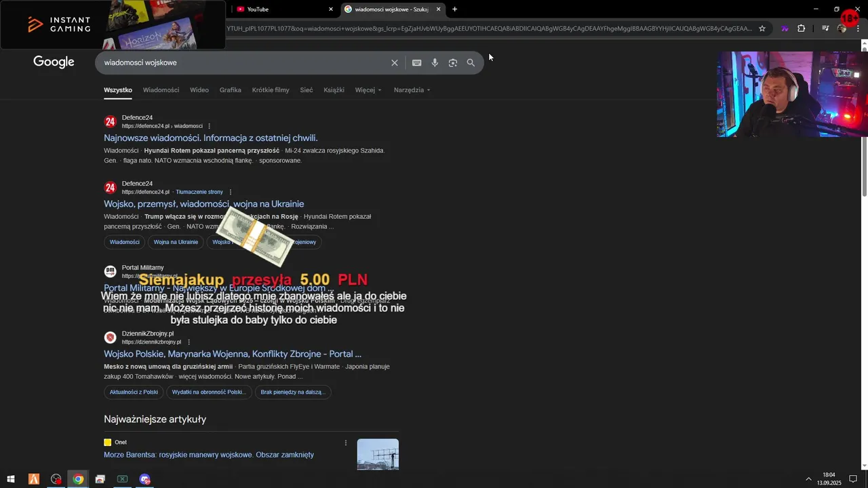The height and width of the screenshot is (488, 868).
Task: Close the wiadomosci wojskowe search tab
Action: 438,9
